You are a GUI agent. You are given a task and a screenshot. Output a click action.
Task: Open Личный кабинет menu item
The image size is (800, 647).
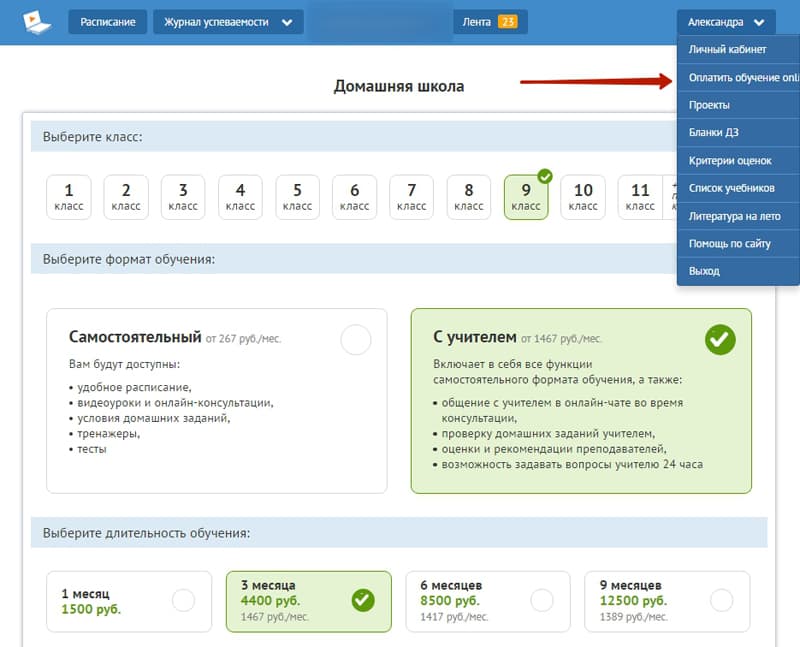738,49
